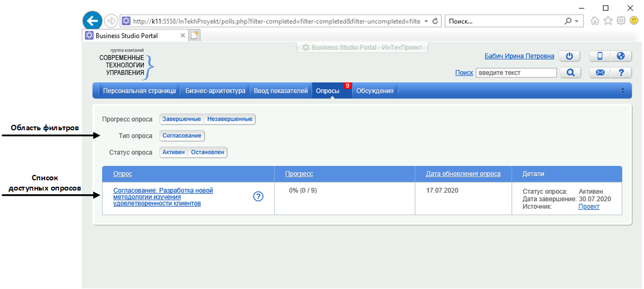The width and height of the screenshot is (644, 289).
Task: Expand the address bar URL dropdown
Action: [x=426, y=22]
